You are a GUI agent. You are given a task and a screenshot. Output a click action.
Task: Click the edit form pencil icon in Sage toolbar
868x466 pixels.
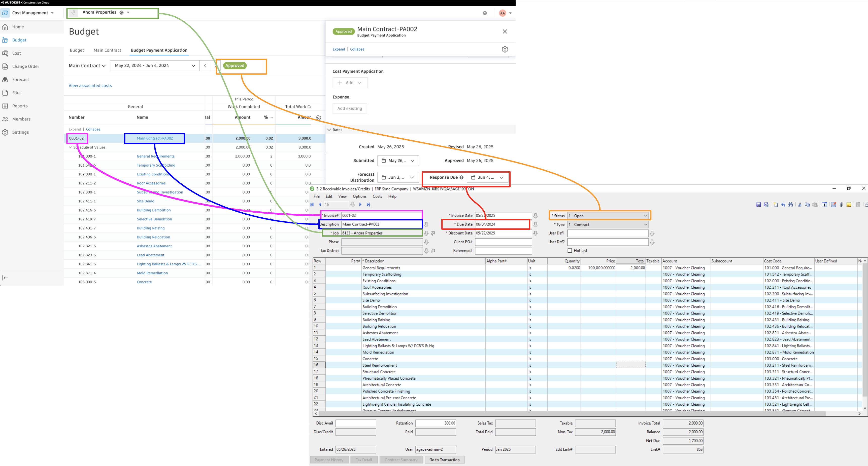tap(834, 205)
